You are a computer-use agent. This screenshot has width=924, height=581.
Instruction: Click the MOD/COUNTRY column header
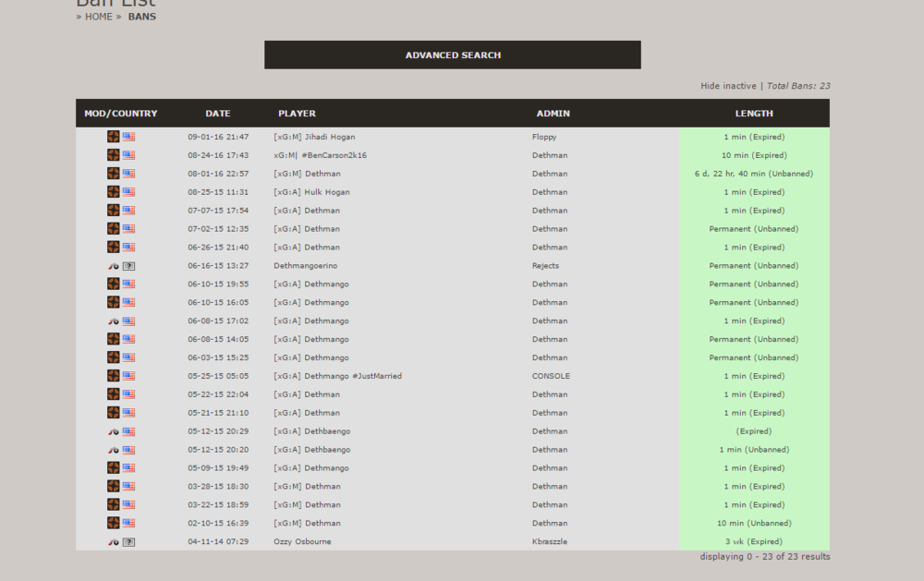(x=121, y=113)
